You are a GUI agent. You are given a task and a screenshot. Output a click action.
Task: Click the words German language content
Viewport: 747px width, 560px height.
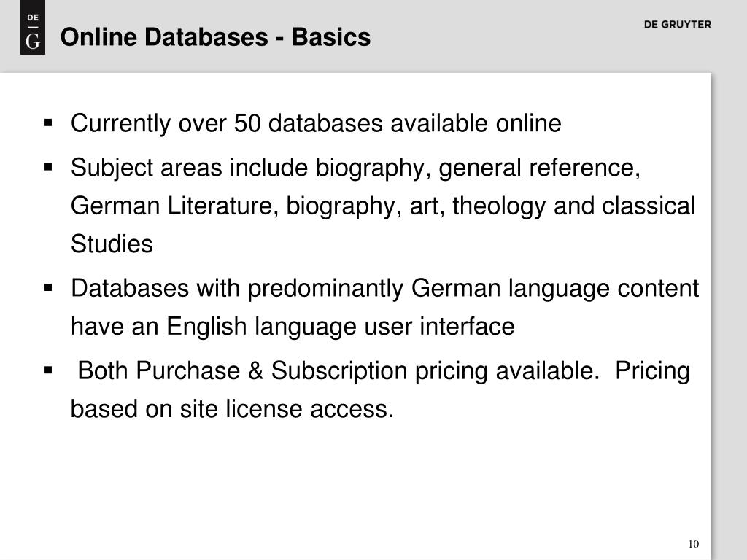555,289
